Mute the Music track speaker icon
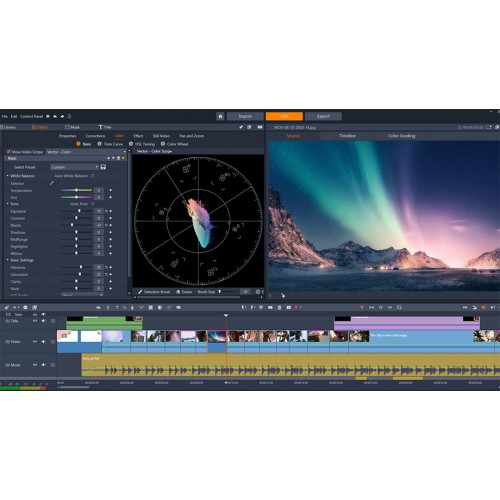The height and width of the screenshot is (500, 500). (x=44, y=365)
